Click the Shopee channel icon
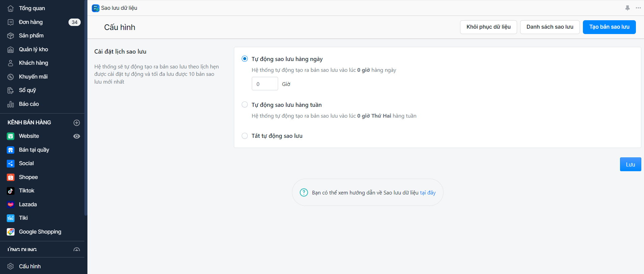Image resolution: width=644 pixels, height=274 pixels. (x=10, y=177)
